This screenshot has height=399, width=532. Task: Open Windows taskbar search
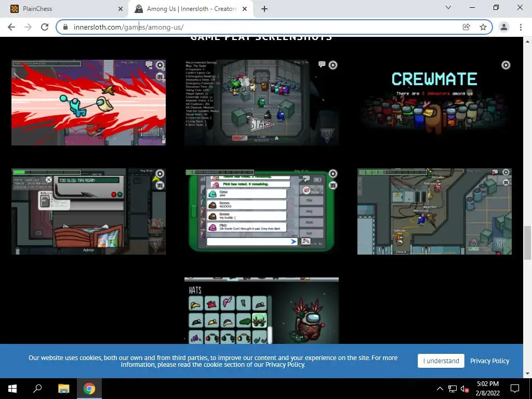pos(37,389)
